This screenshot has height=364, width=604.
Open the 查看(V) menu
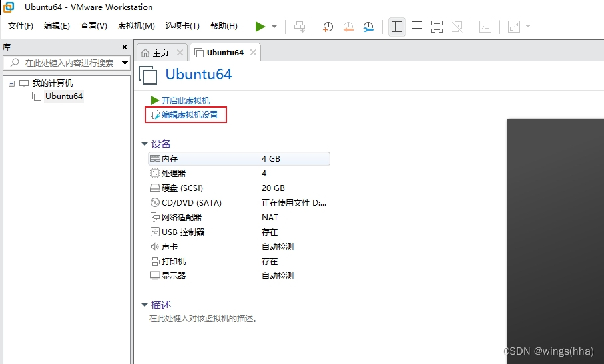tap(94, 26)
